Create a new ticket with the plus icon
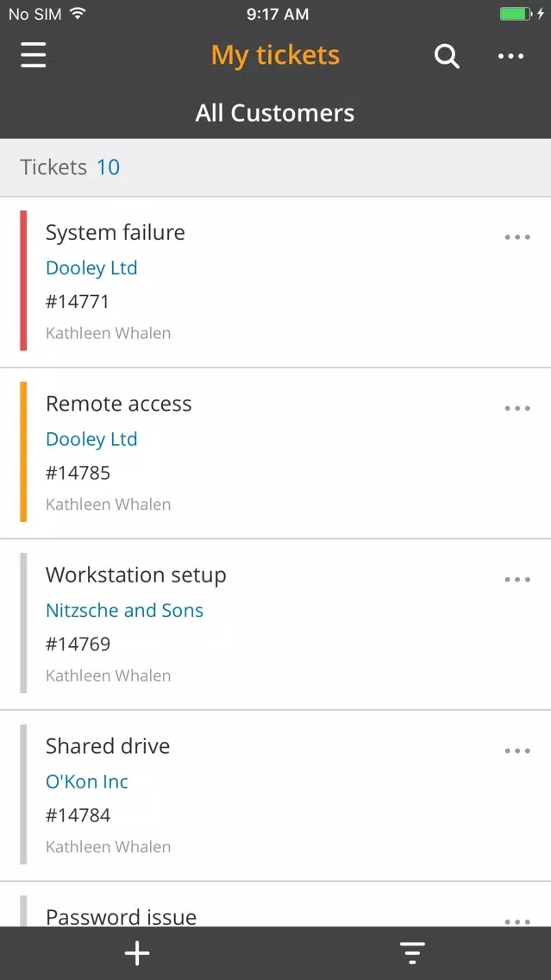The image size is (551, 980). tap(137, 953)
